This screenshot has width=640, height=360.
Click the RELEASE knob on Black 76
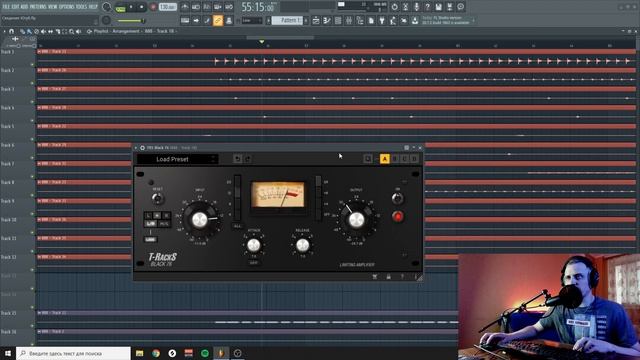click(x=302, y=245)
